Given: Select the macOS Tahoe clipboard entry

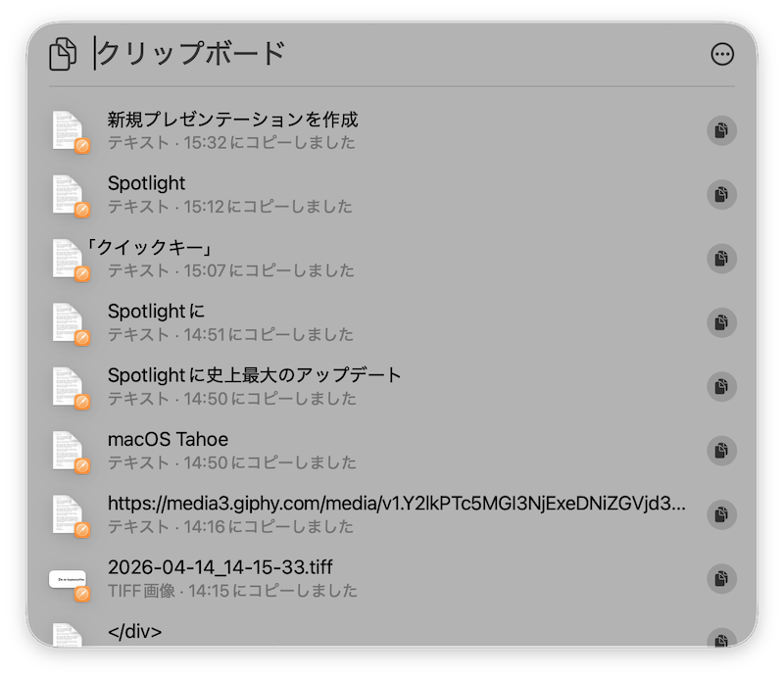Looking at the screenshot, I should click(x=168, y=440).
